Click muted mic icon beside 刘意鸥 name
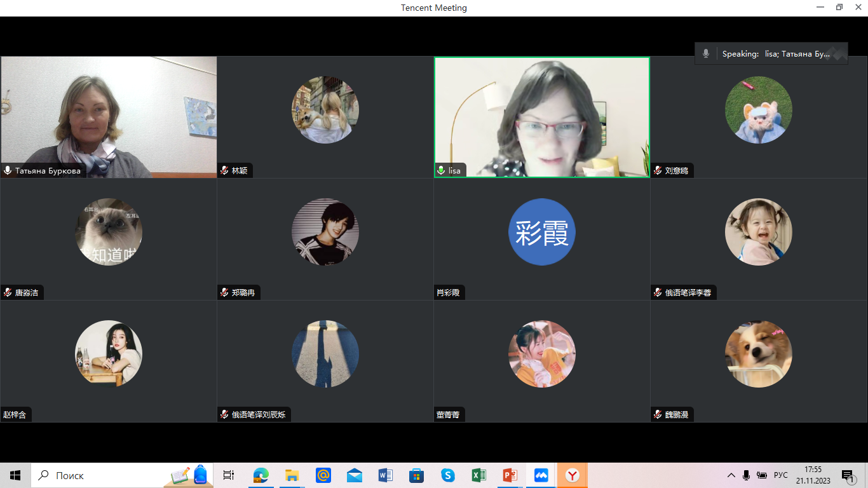Viewport: 868px width, 488px height. pyautogui.click(x=658, y=171)
